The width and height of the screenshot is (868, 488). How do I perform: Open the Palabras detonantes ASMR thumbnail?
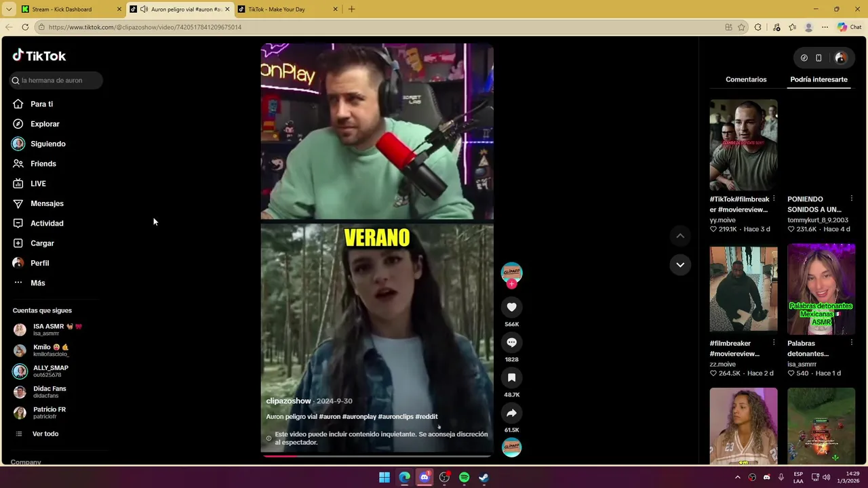[821, 289]
